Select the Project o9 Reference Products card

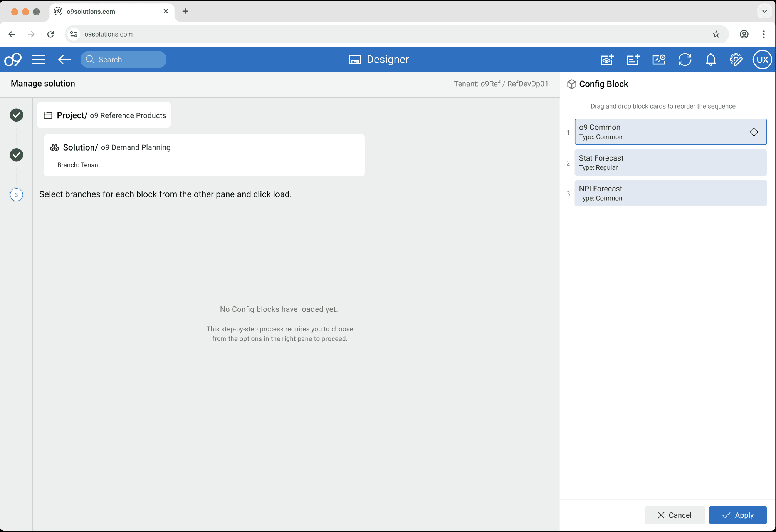(x=104, y=115)
